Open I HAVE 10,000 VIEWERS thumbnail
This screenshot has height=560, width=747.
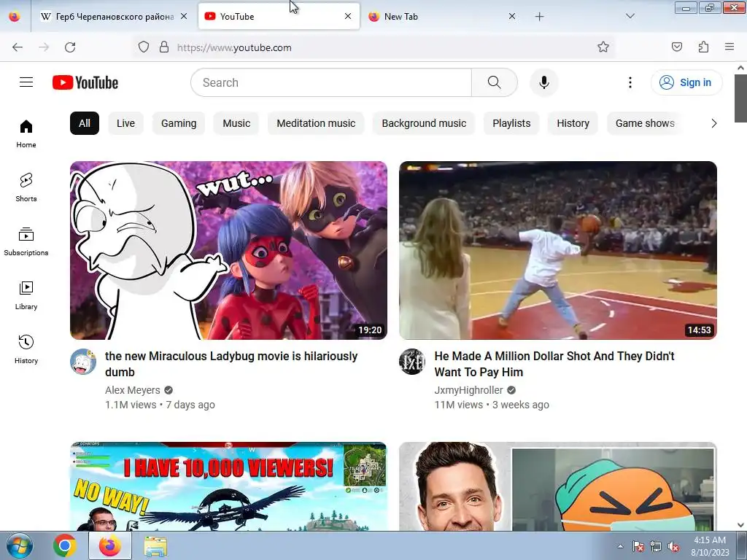pos(228,486)
